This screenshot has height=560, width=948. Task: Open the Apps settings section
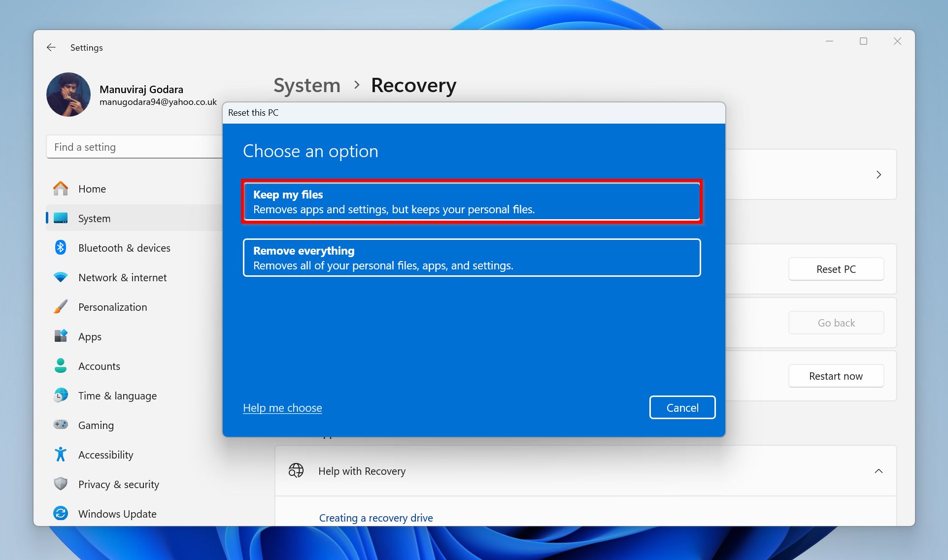coord(90,337)
